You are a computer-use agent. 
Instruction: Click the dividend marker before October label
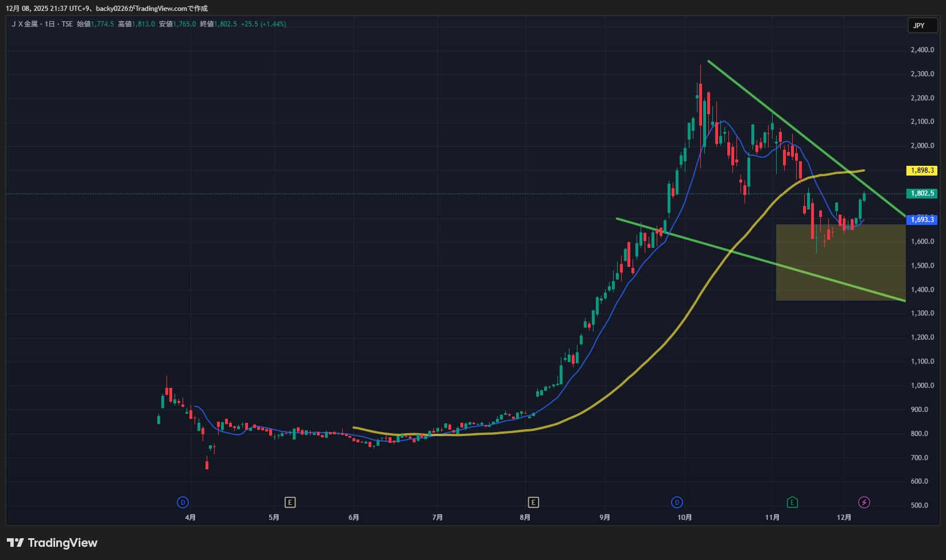[x=677, y=503]
